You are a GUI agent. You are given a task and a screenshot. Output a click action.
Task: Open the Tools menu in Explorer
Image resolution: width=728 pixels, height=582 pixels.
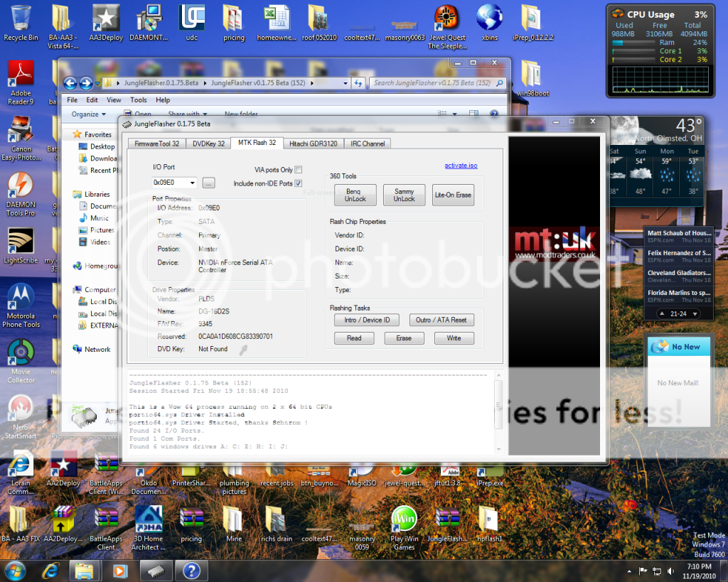(138, 100)
